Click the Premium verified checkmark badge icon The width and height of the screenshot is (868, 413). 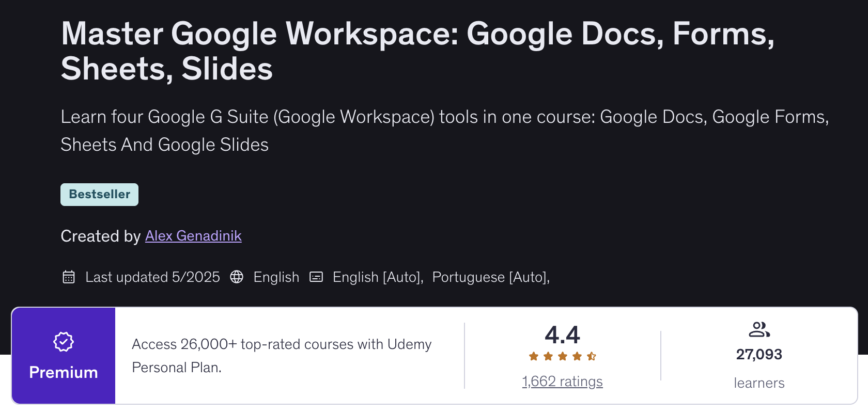tap(64, 342)
